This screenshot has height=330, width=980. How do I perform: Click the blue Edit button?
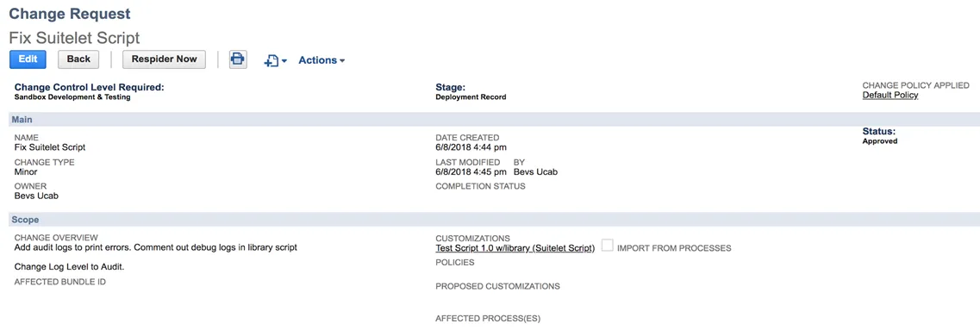point(28,59)
